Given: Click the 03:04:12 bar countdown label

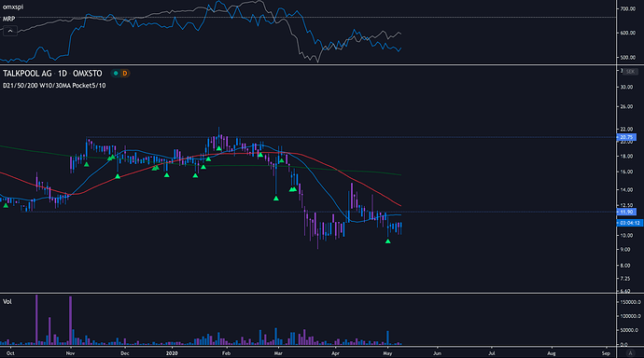Looking at the screenshot, I should point(630,223).
